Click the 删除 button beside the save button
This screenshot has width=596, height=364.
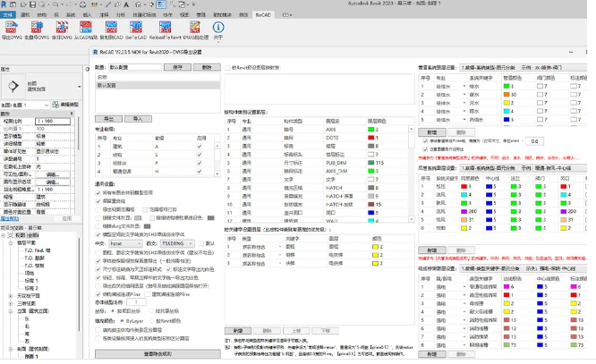pos(207,67)
